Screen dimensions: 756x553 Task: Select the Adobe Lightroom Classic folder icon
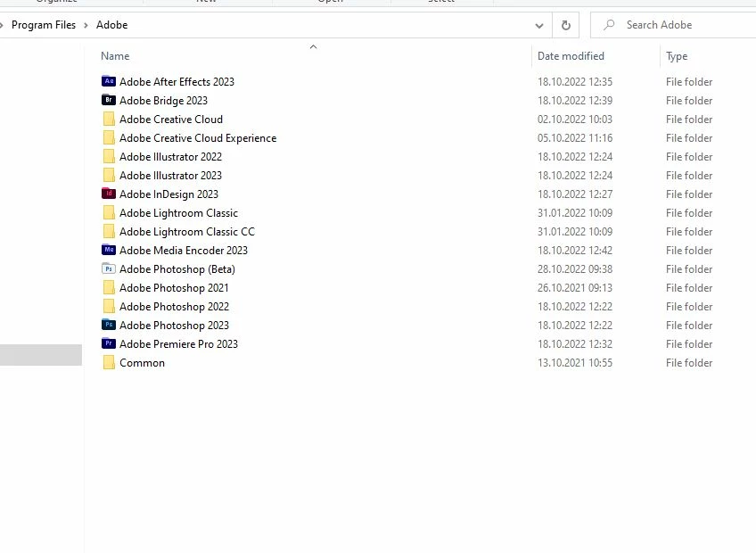(x=109, y=213)
